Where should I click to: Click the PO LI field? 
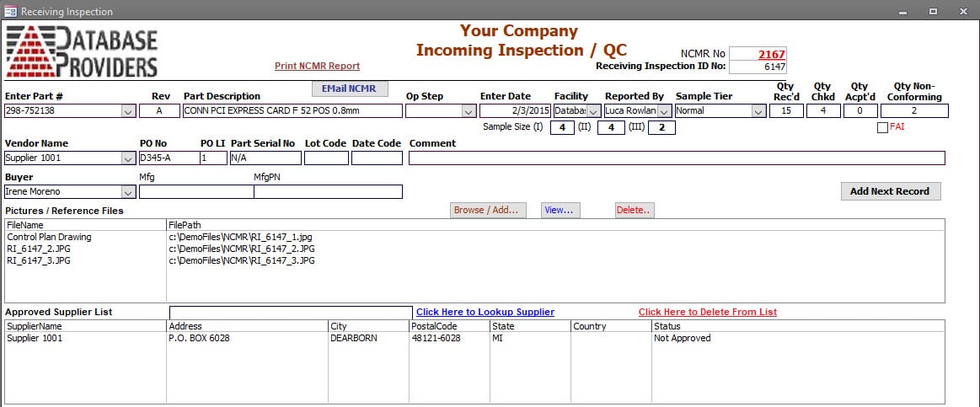214,158
